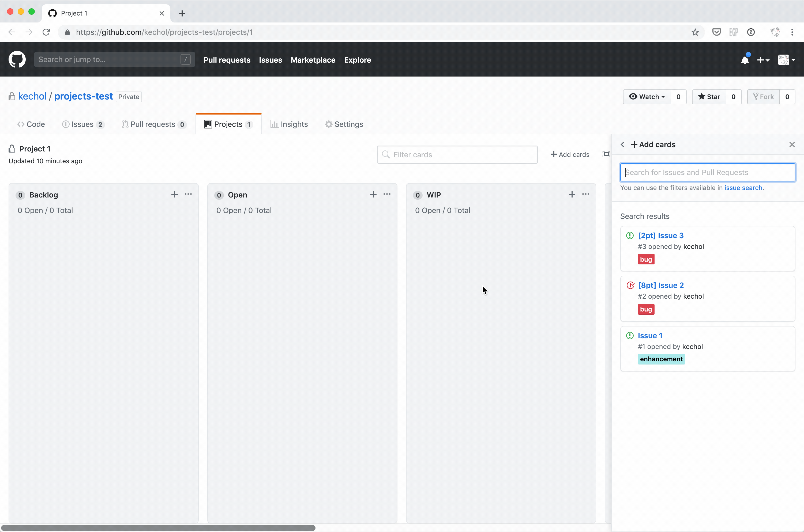Expand the create new plus dropdown
Viewport: 804px width, 532px height.
coord(763,60)
